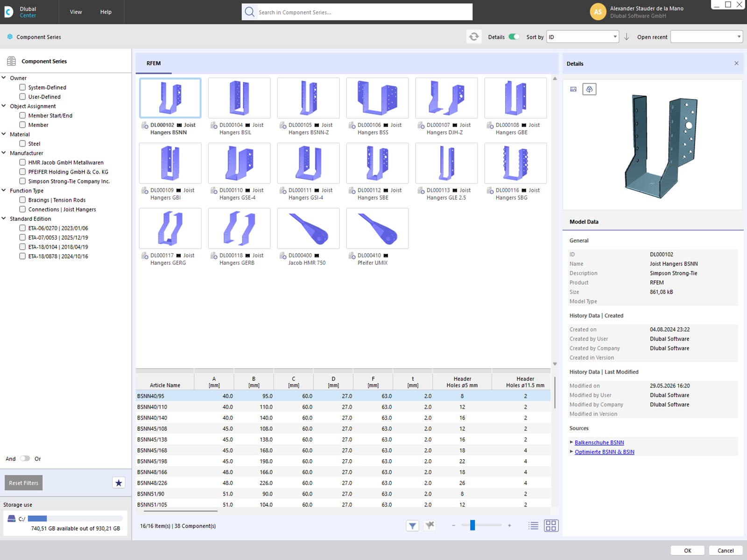Open the AS user avatar
This screenshot has width=747, height=560.
598,12
